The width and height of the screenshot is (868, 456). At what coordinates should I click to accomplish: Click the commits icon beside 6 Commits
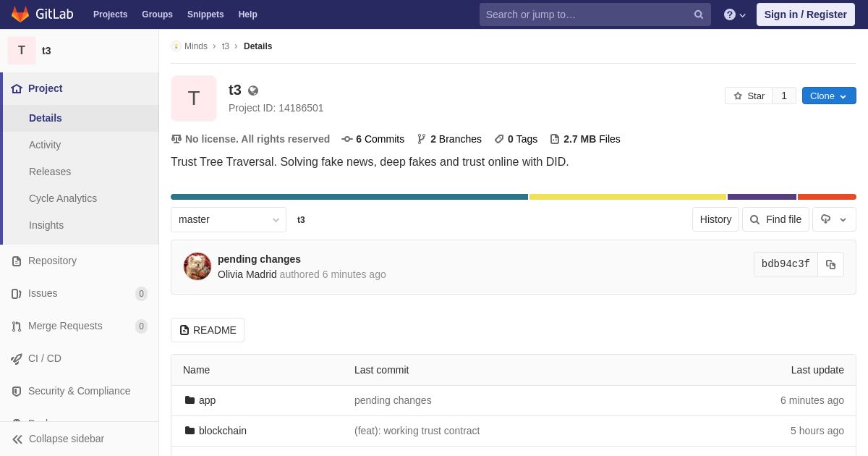coord(347,139)
